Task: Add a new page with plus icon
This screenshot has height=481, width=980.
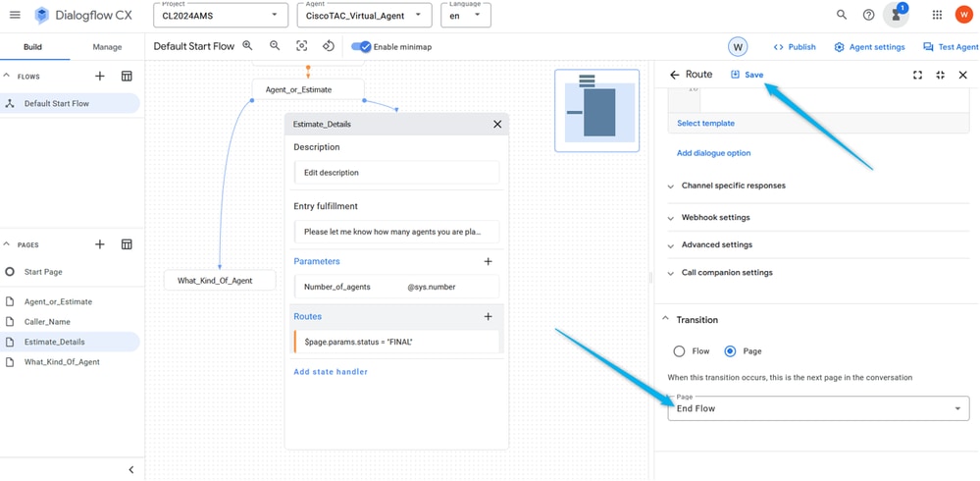Action: (x=100, y=244)
